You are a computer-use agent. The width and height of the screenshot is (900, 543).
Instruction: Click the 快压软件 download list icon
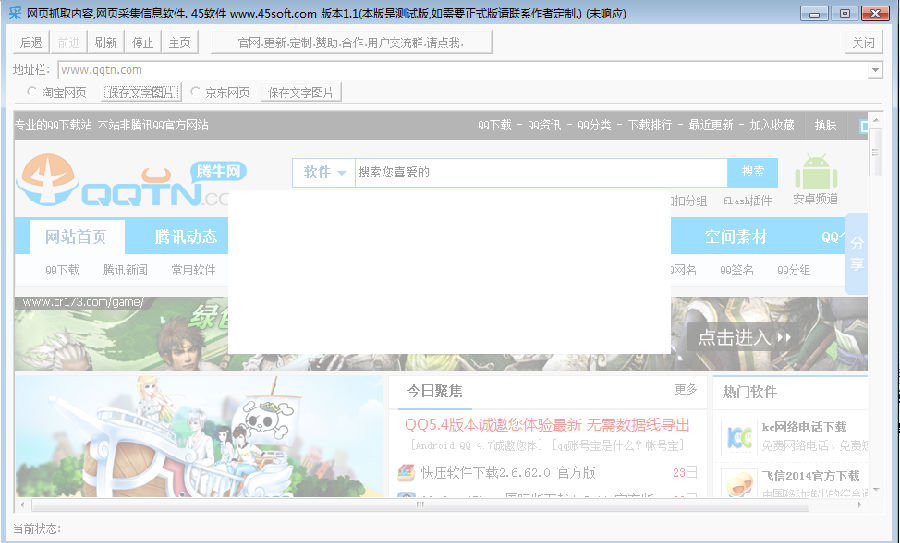pyautogui.click(x=405, y=473)
